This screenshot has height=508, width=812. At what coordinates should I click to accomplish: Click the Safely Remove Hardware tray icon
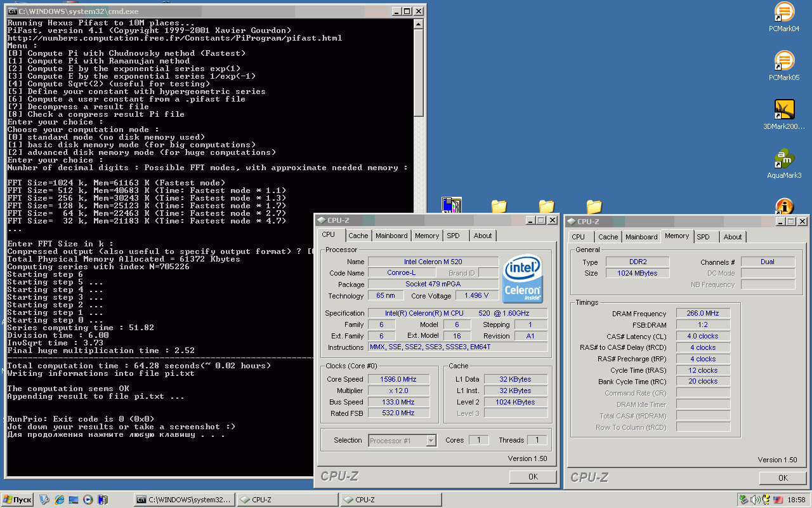point(743,500)
